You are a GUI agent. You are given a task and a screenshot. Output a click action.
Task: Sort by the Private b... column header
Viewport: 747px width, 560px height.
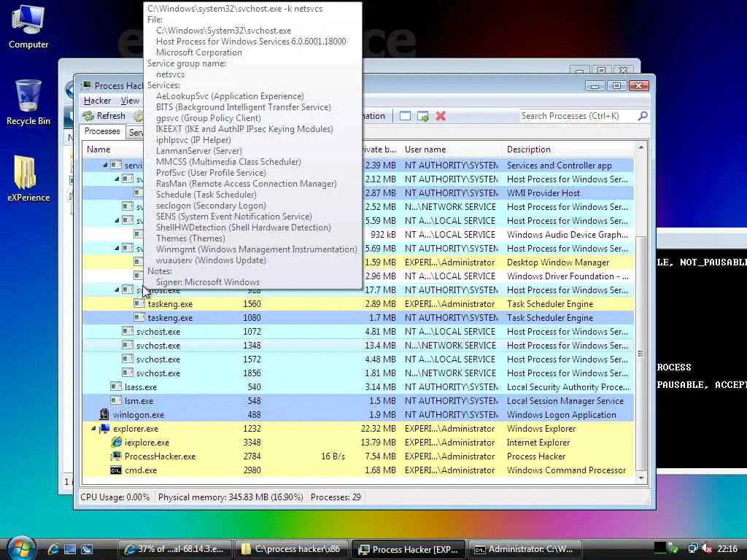coord(379,149)
